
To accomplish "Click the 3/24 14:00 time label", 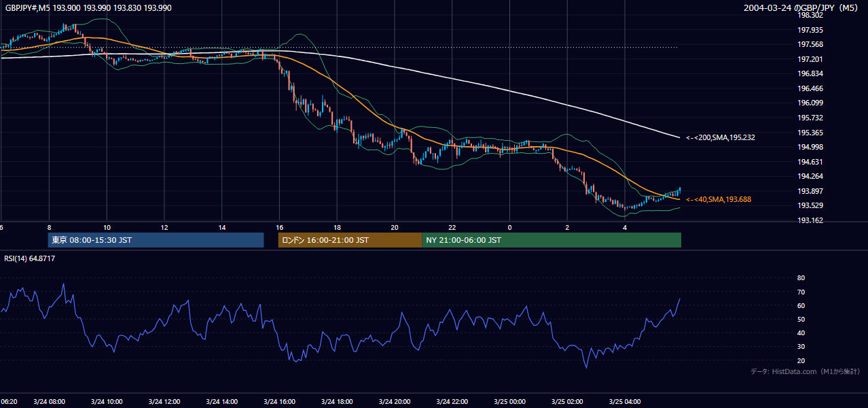I will (x=222, y=402).
